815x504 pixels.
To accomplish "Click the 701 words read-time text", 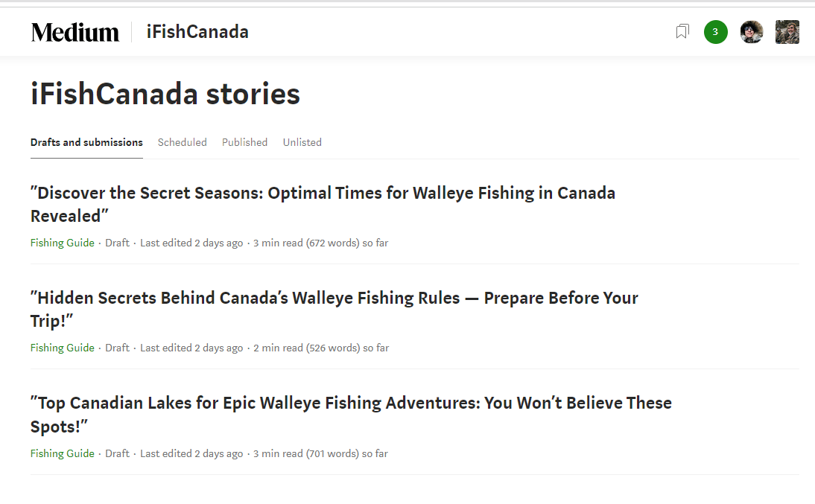I will 320,453.
